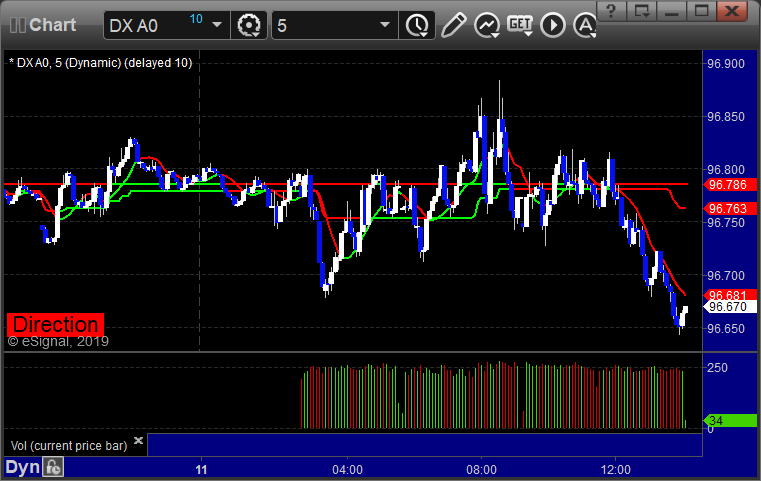Click the GET tools icon
The width and height of the screenshot is (761, 481).
(x=520, y=25)
